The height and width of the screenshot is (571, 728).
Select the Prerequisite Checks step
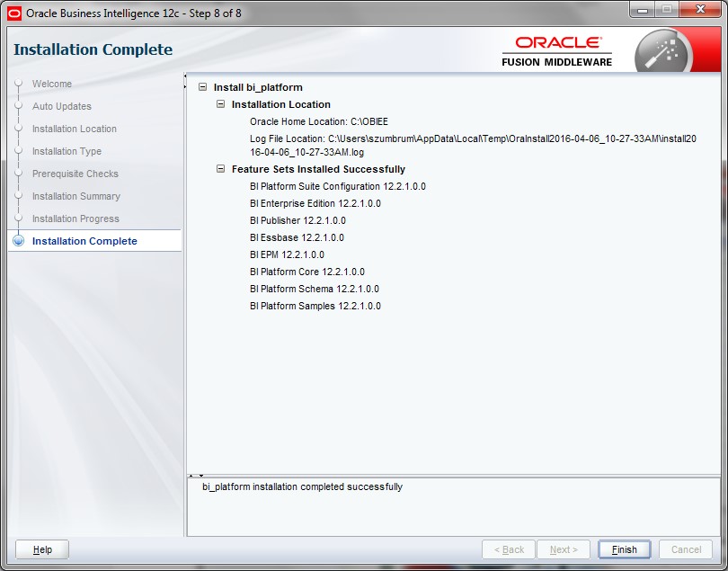[75, 174]
